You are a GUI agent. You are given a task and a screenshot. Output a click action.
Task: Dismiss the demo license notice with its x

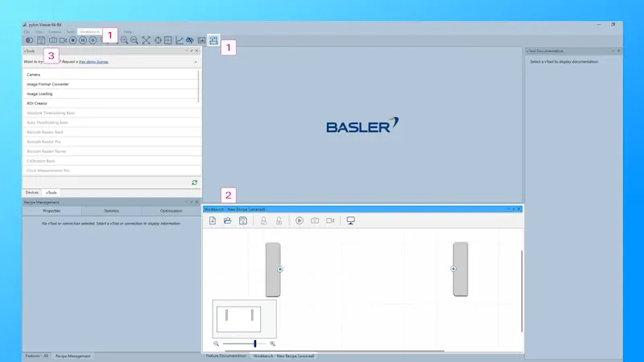[x=196, y=62]
